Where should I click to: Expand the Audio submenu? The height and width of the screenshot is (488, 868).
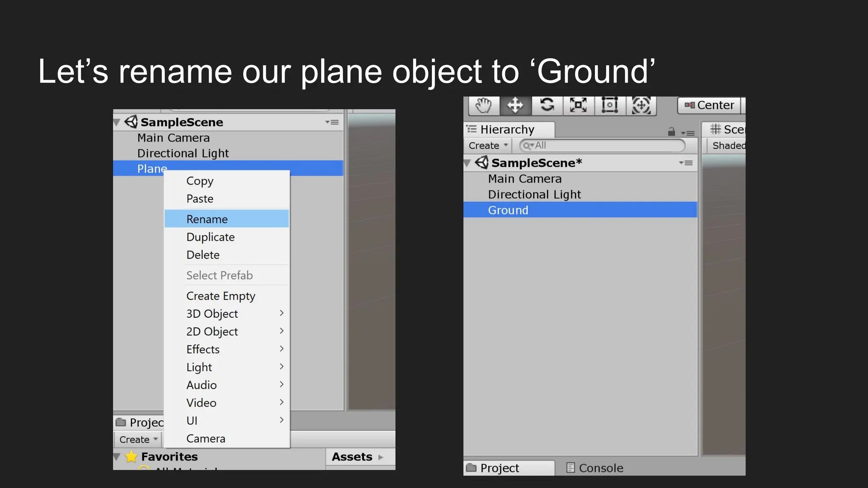(x=227, y=385)
